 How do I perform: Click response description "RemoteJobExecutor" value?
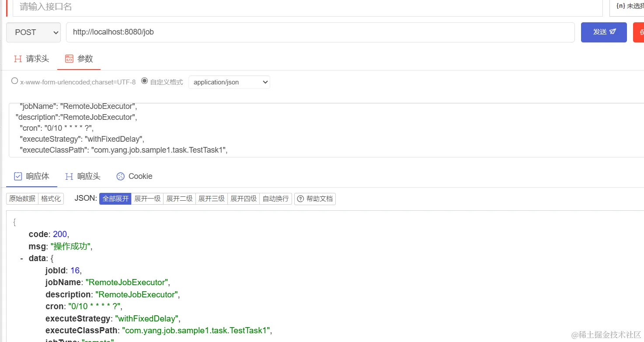pos(137,295)
